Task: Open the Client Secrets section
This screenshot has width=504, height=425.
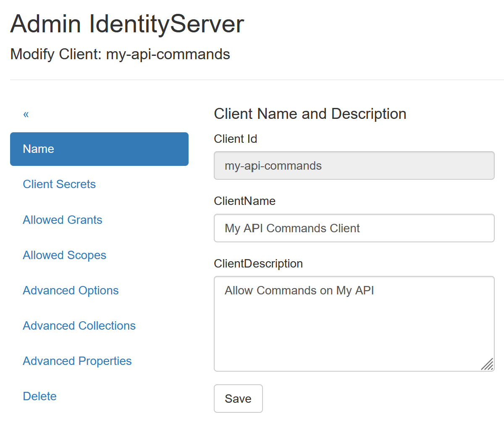Action: tap(59, 184)
